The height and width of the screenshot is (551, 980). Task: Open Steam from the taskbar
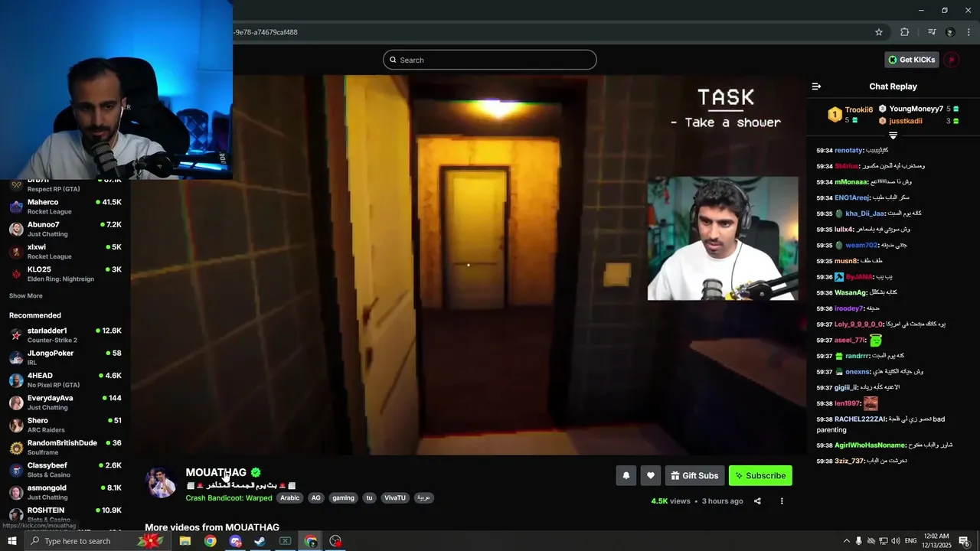point(260,541)
